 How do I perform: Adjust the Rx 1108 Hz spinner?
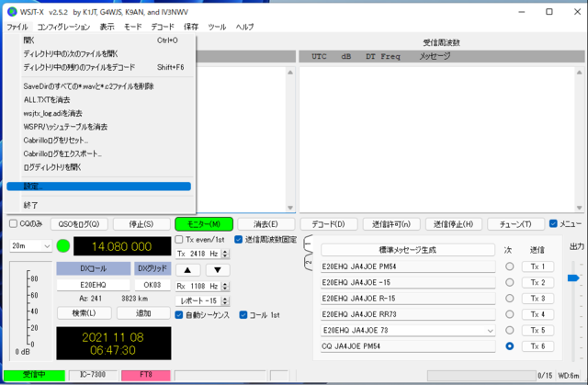[225, 286]
